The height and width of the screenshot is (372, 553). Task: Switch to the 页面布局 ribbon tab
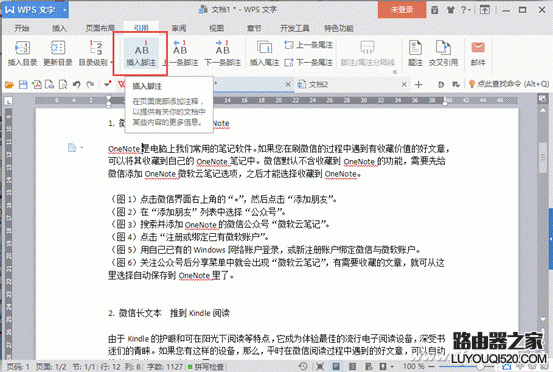point(100,28)
